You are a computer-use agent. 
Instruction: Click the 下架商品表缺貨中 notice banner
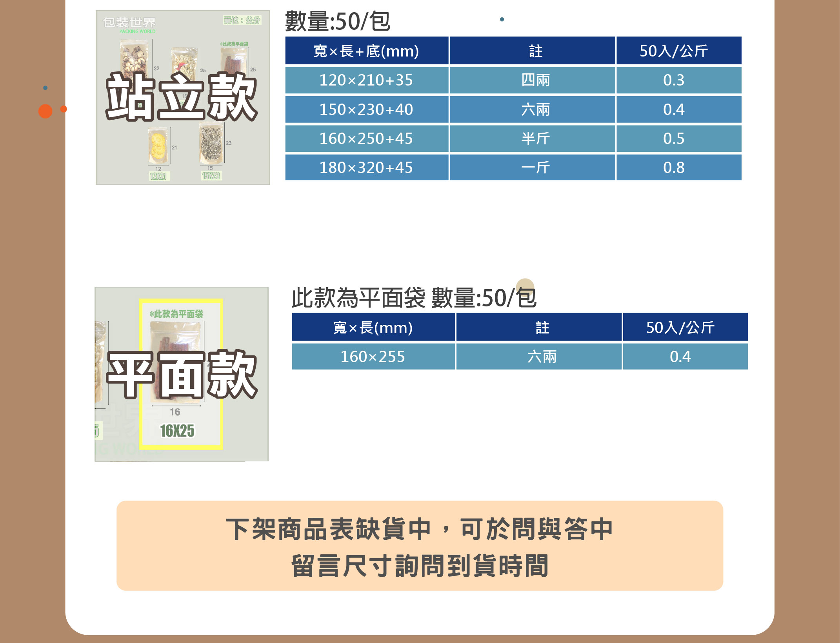click(420, 546)
